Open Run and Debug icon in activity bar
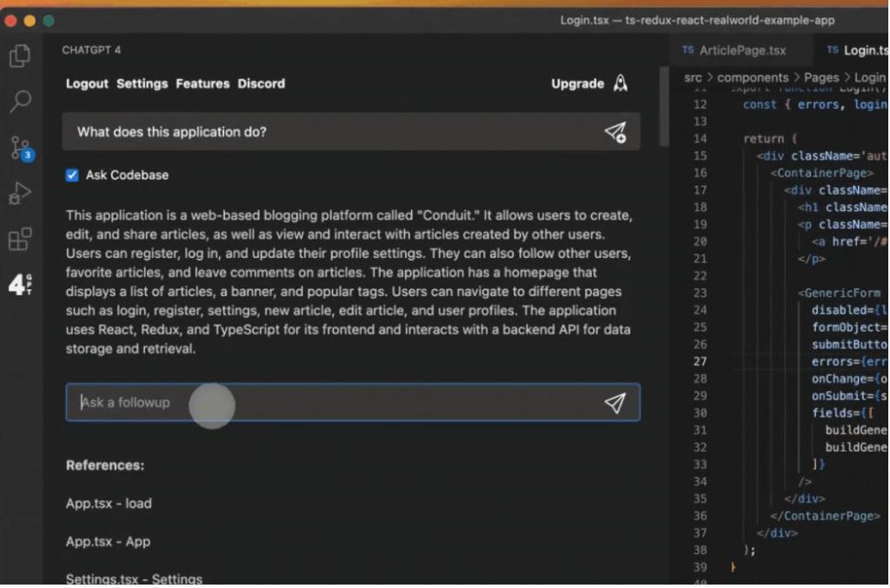890x588 pixels. pos(20,194)
